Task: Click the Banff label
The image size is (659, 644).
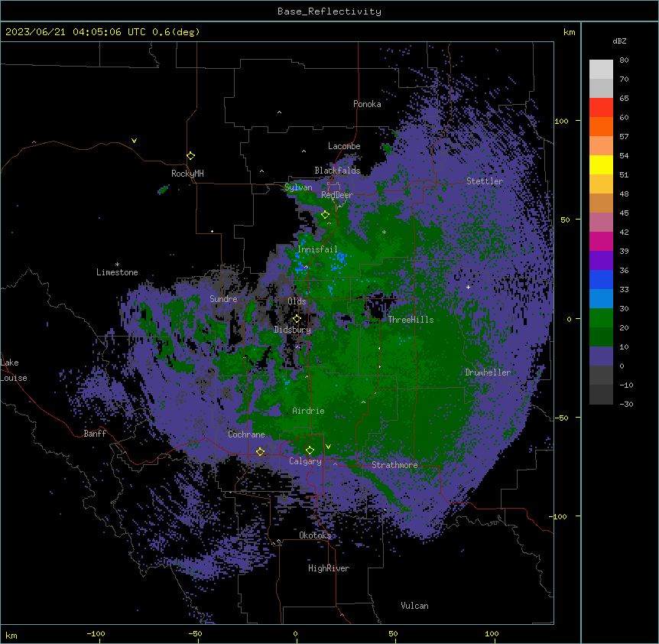Action: tap(95, 434)
